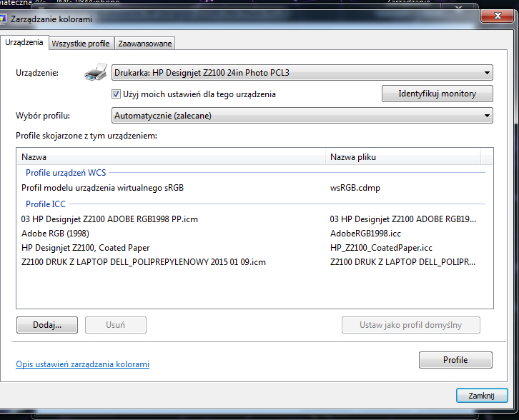Click the Nazwa pliku column header
This screenshot has width=519, height=420.
[x=403, y=156]
